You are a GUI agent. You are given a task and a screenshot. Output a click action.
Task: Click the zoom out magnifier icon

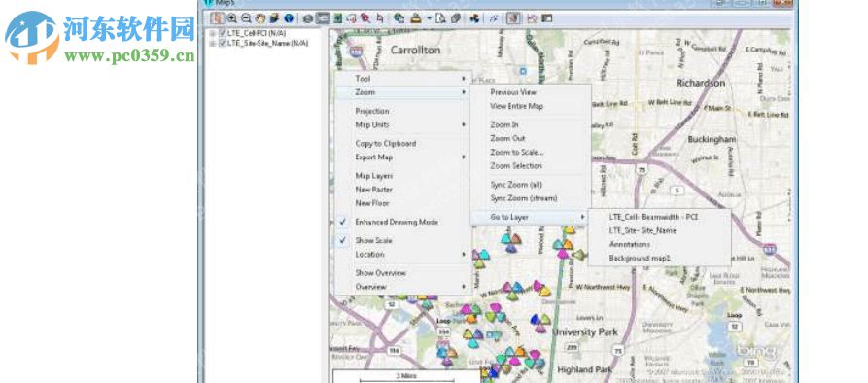tap(246, 18)
